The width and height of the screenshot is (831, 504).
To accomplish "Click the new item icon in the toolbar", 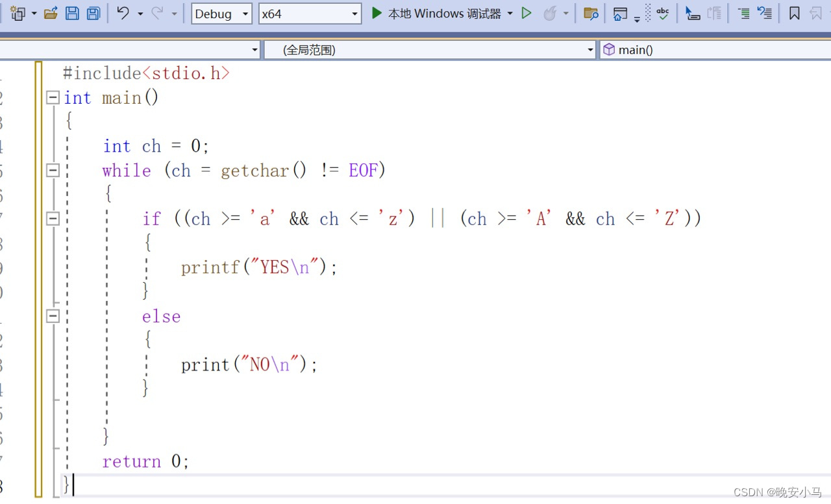I will [x=18, y=13].
